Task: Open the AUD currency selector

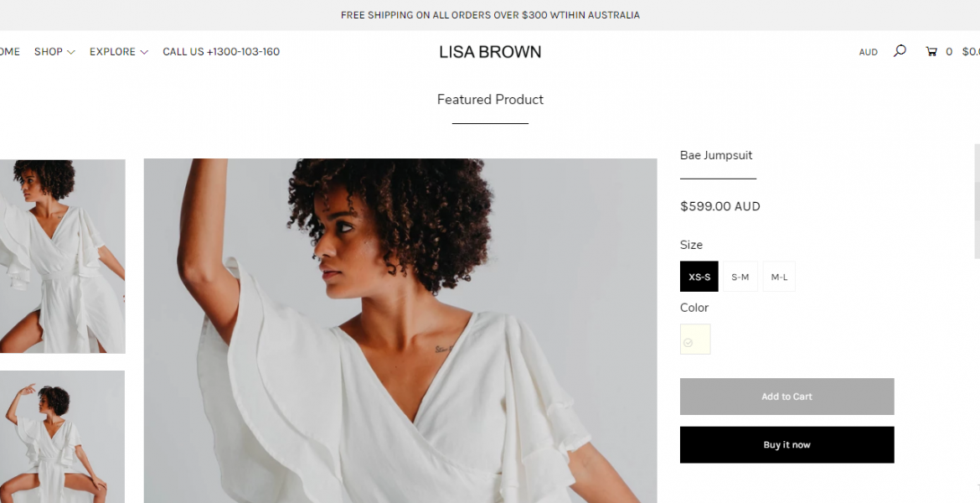Action: tap(868, 51)
